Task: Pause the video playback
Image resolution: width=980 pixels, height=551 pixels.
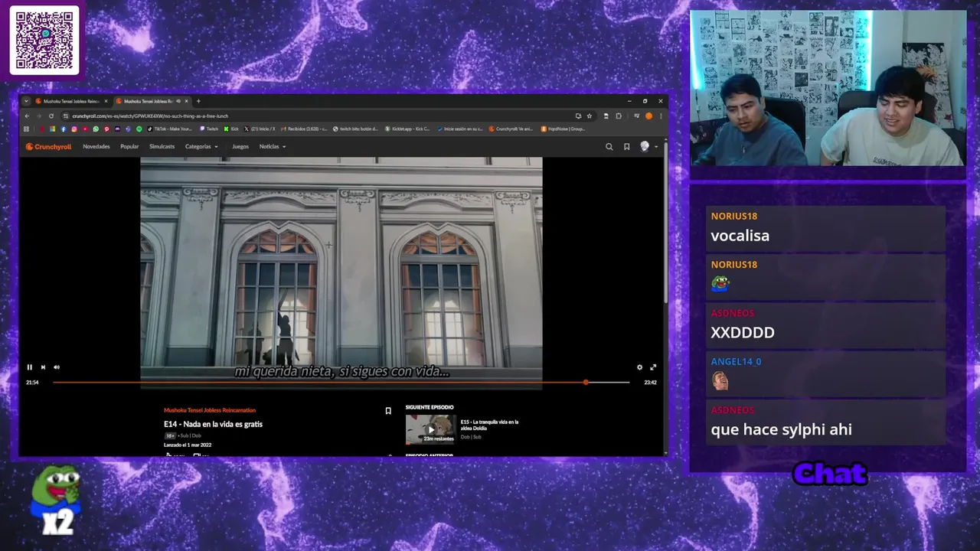Action: click(x=29, y=367)
